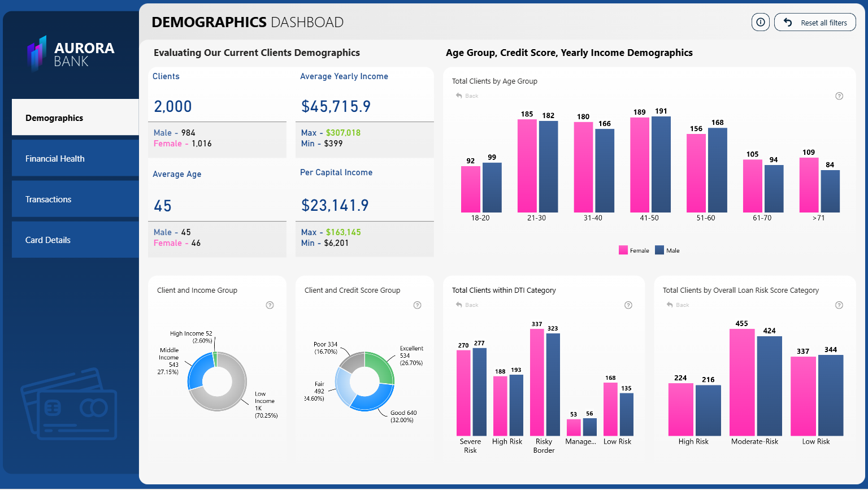Viewport: 868px width, 490px height.
Task: Click help icon on Client and Credit Score Group
Action: tap(418, 305)
